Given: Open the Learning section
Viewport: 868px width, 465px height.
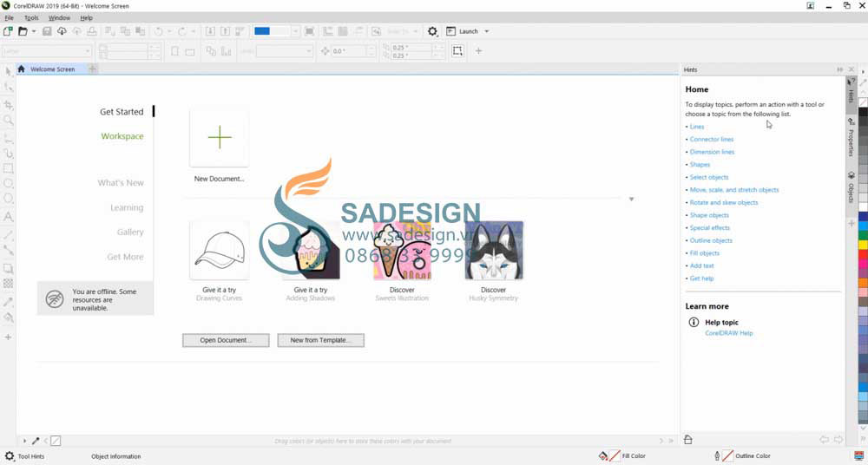Looking at the screenshot, I should pos(127,207).
